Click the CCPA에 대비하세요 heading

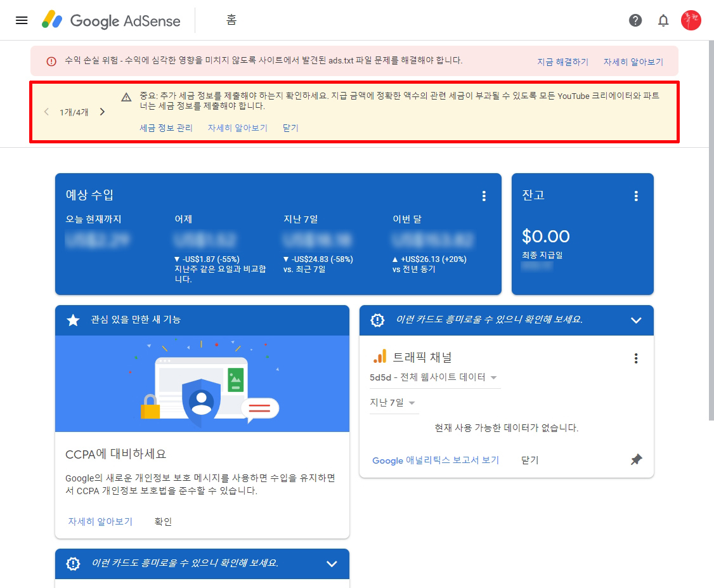(115, 454)
